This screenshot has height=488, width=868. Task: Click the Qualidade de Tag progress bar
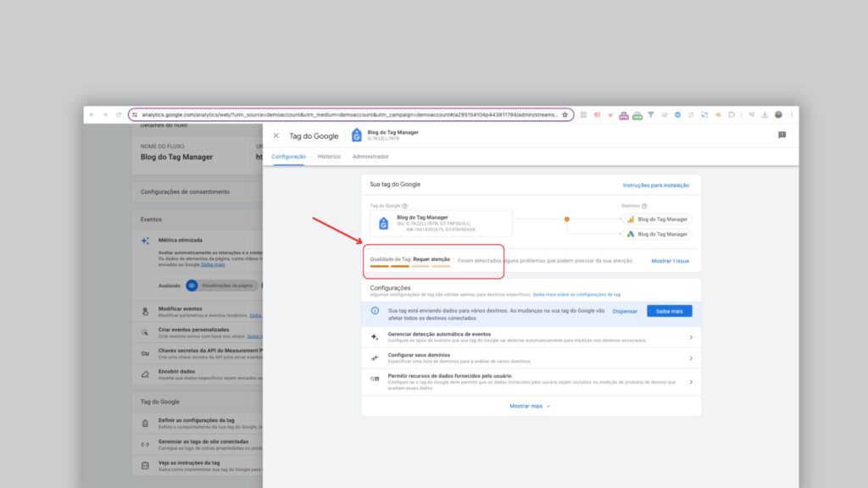(x=410, y=266)
